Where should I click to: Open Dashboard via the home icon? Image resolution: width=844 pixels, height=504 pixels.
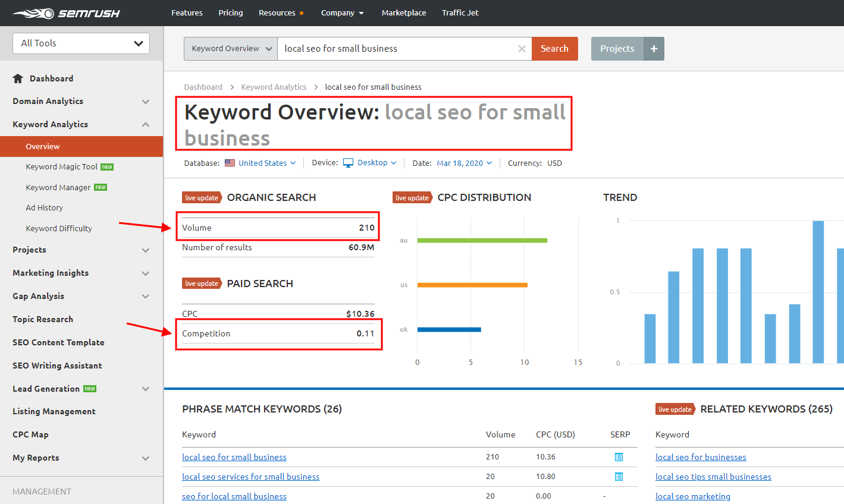click(x=18, y=78)
